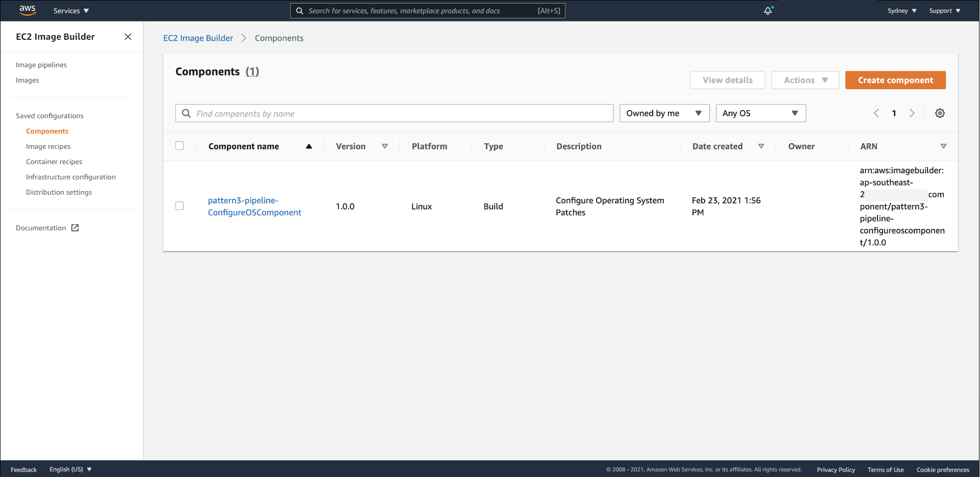The image size is (980, 477).
Task: Click Date created column header
Action: pos(717,146)
